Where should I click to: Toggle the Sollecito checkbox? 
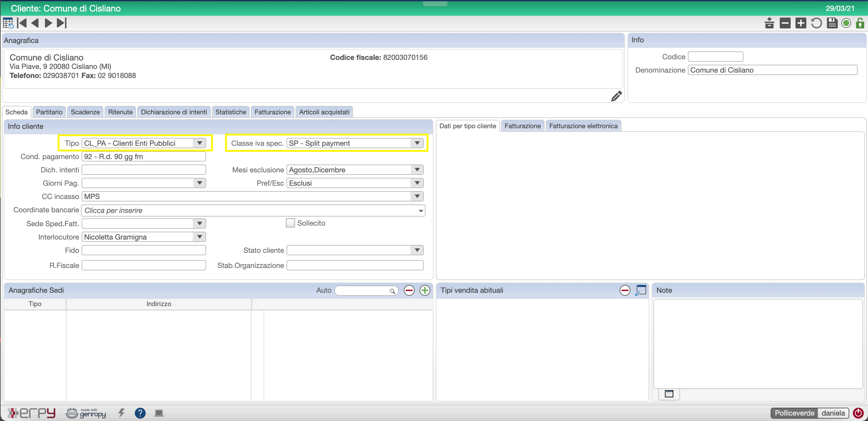pos(290,223)
